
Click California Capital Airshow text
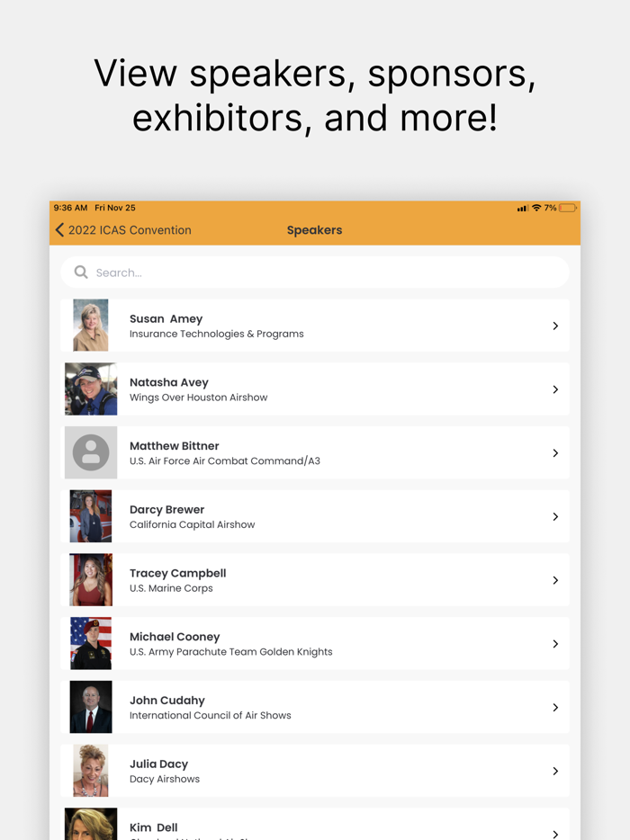coord(192,524)
